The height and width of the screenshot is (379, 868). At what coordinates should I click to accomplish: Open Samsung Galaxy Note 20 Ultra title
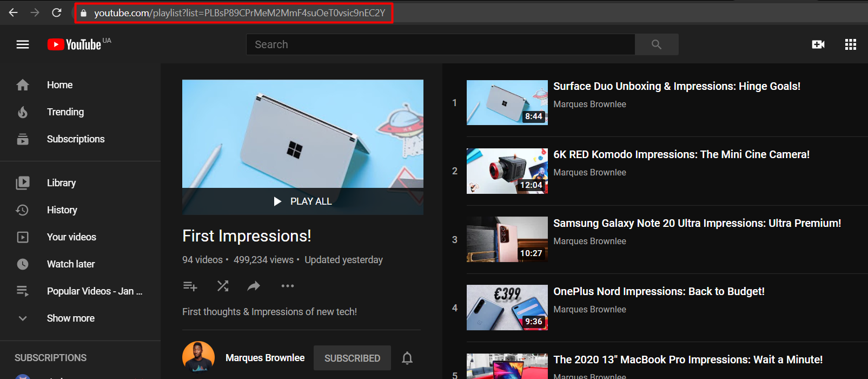tap(697, 223)
